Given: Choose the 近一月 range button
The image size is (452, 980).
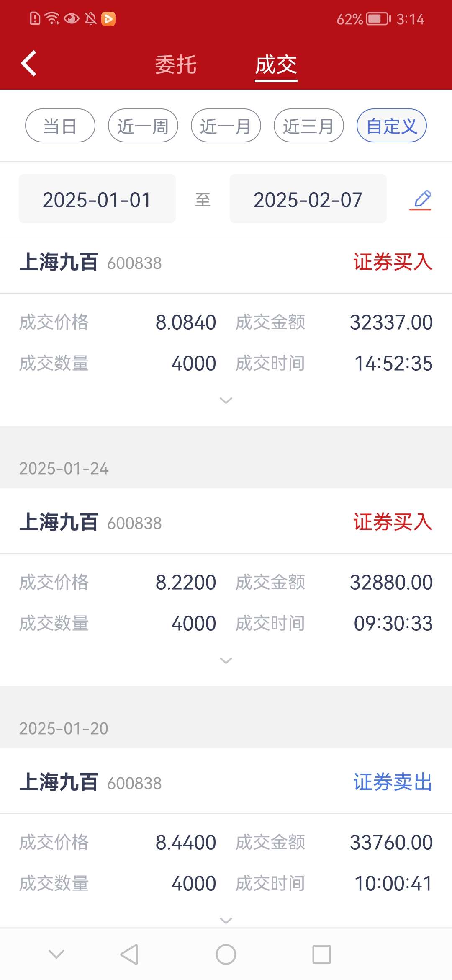Looking at the screenshot, I should 226,126.
